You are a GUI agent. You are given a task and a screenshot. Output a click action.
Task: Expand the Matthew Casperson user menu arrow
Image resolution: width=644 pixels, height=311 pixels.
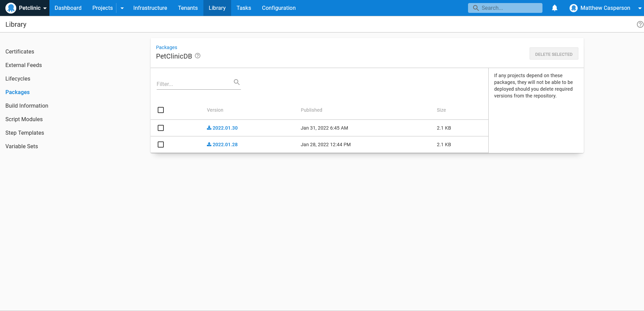coord(640,8)
